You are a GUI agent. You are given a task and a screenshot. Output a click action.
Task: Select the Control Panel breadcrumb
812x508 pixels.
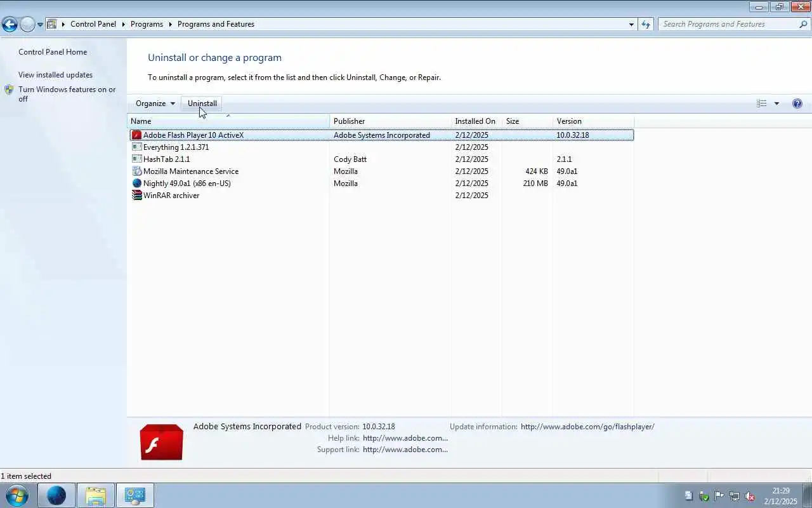click(93, 24)
